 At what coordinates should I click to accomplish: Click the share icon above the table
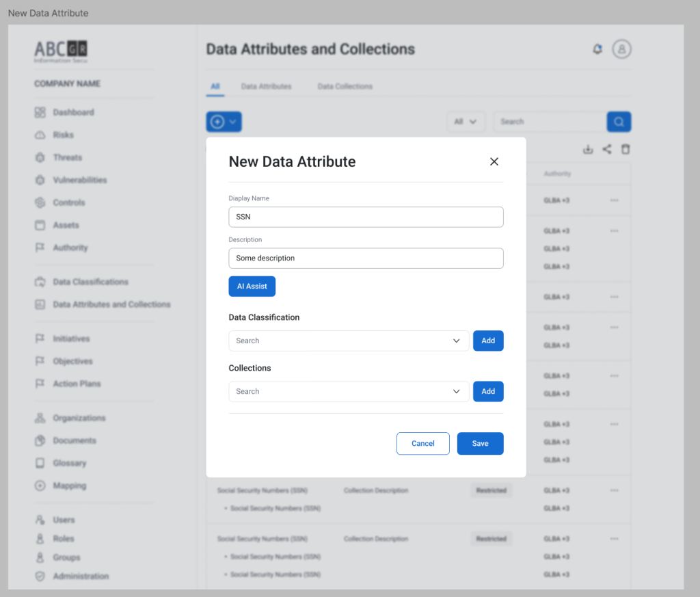click(x=606, y=150)
